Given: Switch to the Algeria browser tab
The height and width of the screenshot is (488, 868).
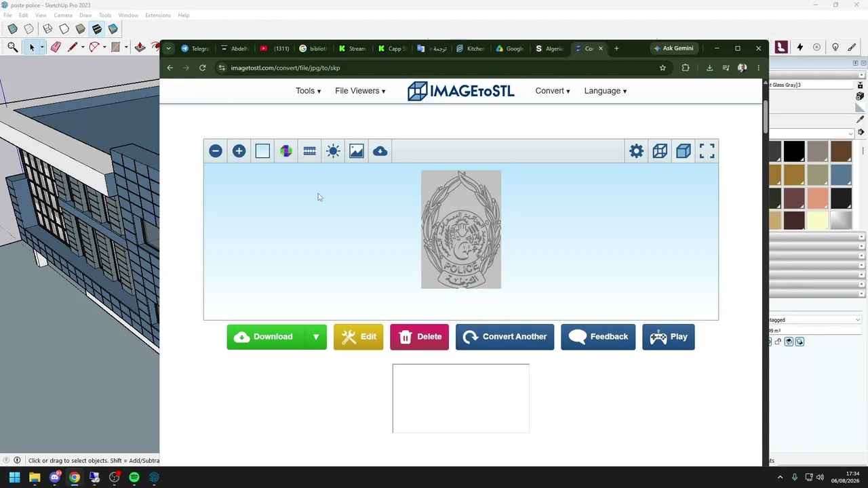Looking at the screenshot, I should click(x=550, y=49).
